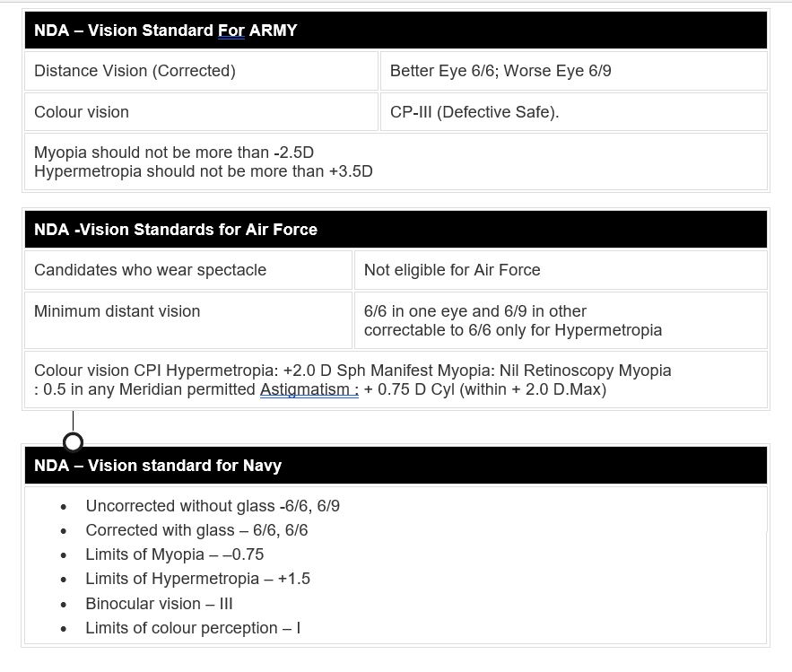Select the 'NDA – Vision Standard For ARMY' header
The width and height of the screenshot is (792, 672).
tap(396, 31)
